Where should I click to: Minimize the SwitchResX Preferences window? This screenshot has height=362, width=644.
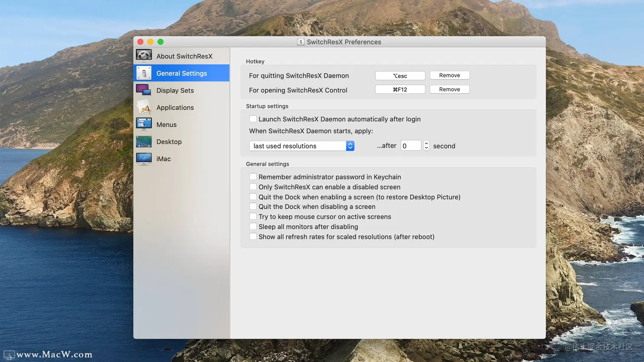(x=150, y=42)
